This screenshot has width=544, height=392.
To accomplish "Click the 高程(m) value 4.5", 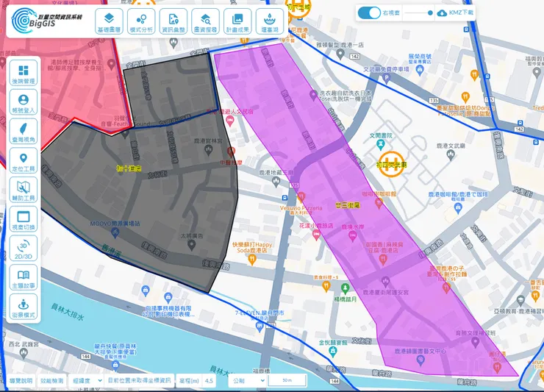I will 209,380.
